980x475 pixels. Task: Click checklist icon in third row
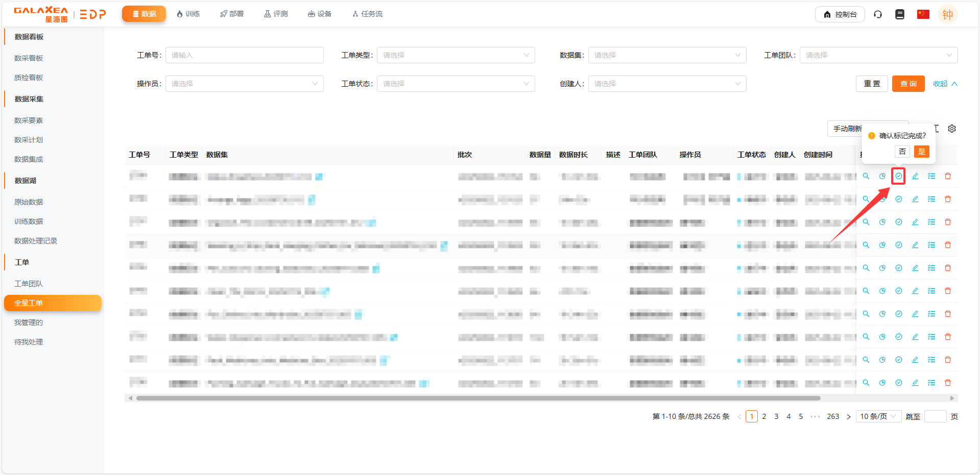click(x=931, y=222)
